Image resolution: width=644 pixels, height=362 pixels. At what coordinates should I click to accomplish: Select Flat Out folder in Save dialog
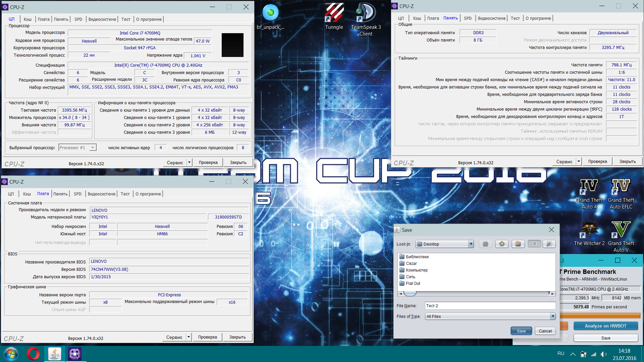pyautogui.click(x=410, y=284)
